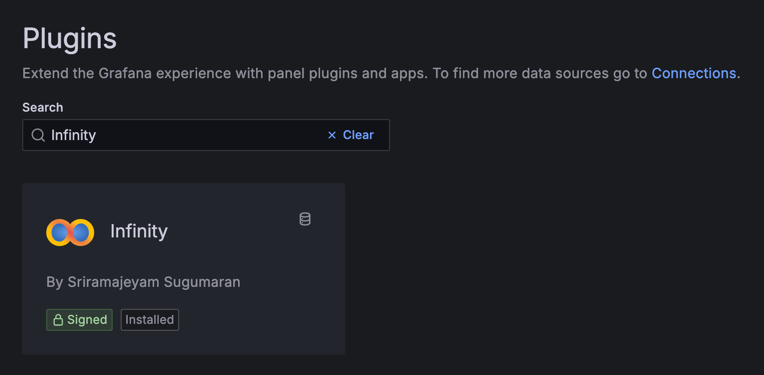This screenshot has height=375, width=764.
Task: Click the green Signed badge
Action: tap(79, 320)
